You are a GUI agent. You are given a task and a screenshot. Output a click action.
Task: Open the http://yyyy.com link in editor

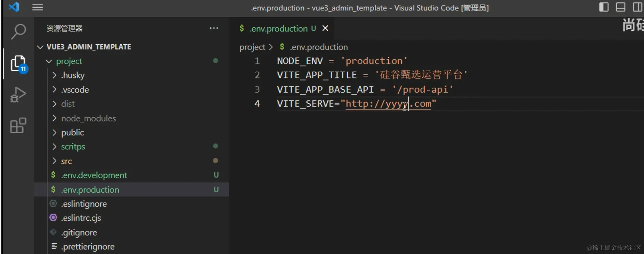click(388, 104)
